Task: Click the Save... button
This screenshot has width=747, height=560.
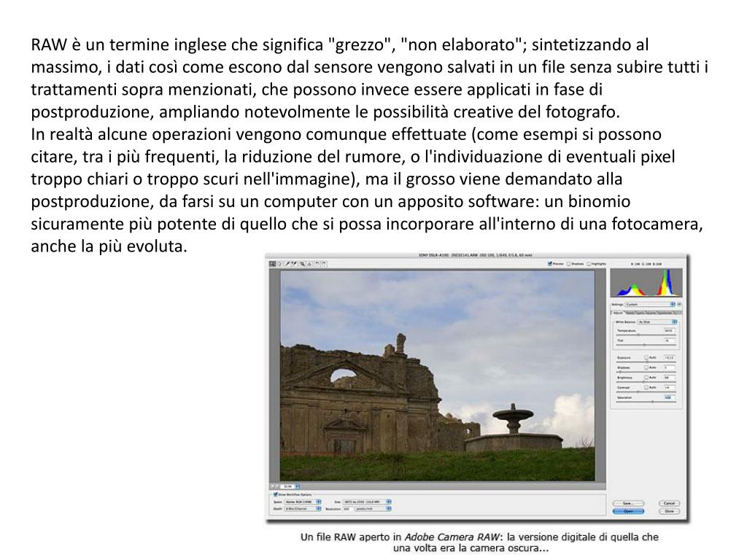Action: tap(628, 503)
